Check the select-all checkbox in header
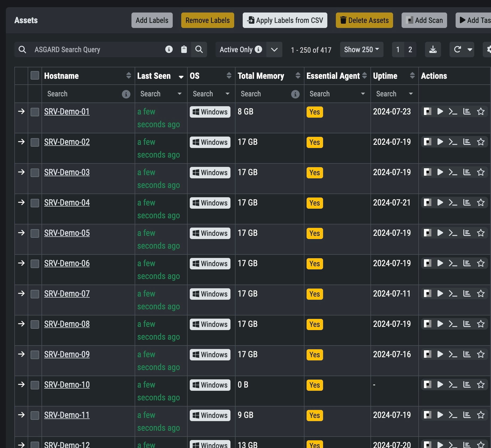The width and height of the screenshot is (491, 448). coord(35,76)
